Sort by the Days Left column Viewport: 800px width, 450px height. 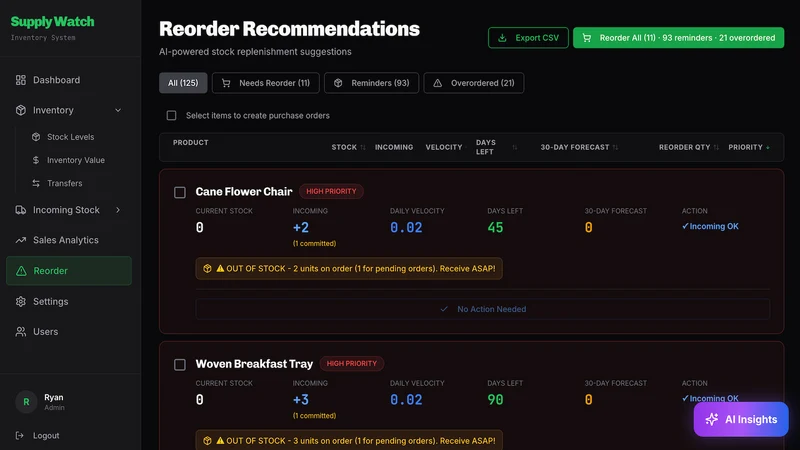(x=496, y=147)
